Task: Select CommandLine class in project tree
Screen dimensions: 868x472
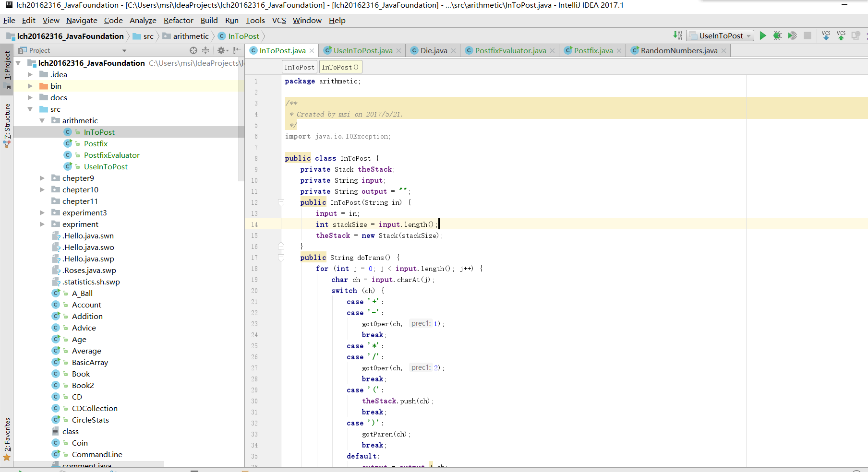Action: point(97,454)
